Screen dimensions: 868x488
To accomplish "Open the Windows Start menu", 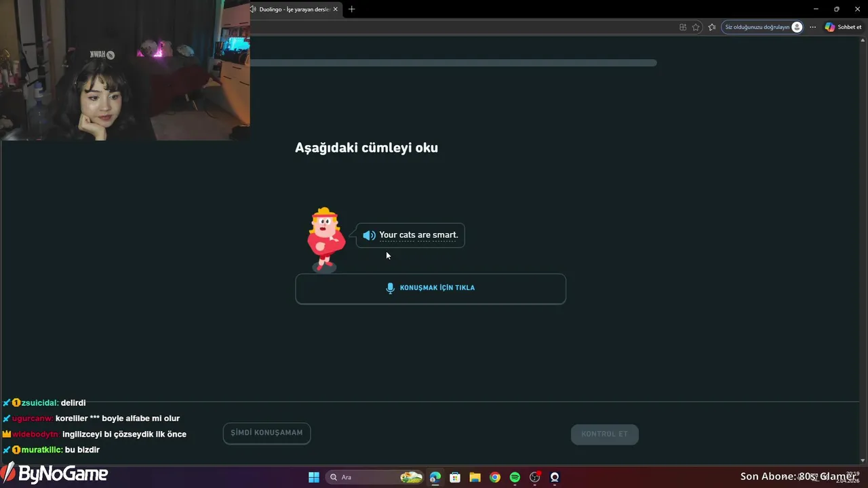I will pyautogui.click(x=313, y=477).
